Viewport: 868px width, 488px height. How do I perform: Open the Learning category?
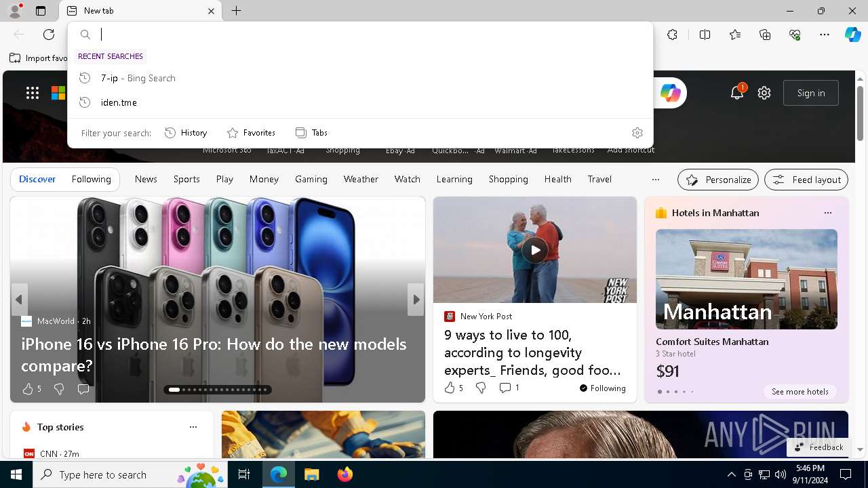[x=454, y=179]
